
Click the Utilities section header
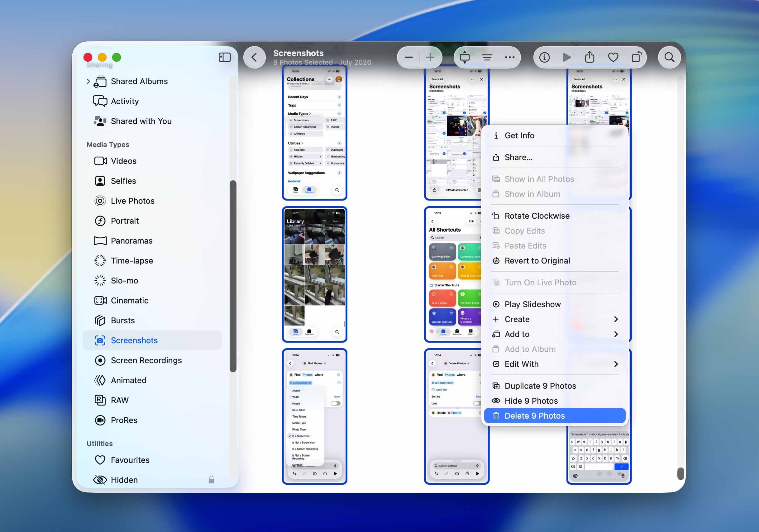tap(99, 444)
